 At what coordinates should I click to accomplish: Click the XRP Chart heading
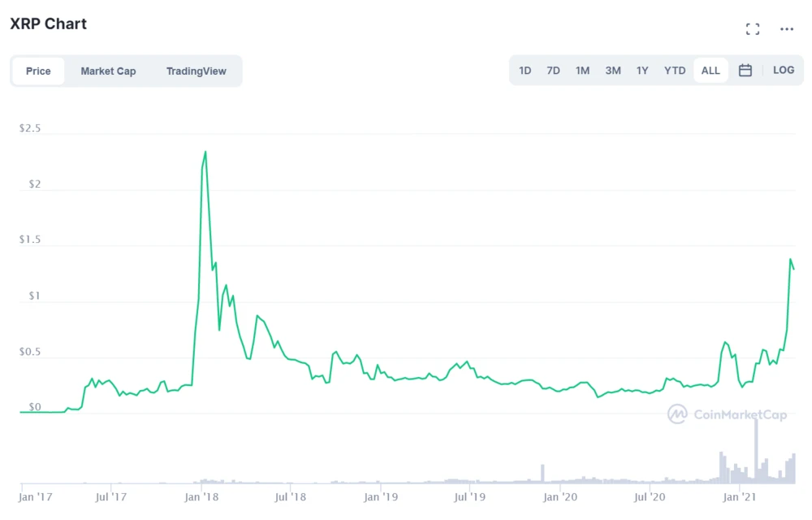(48, 24)
